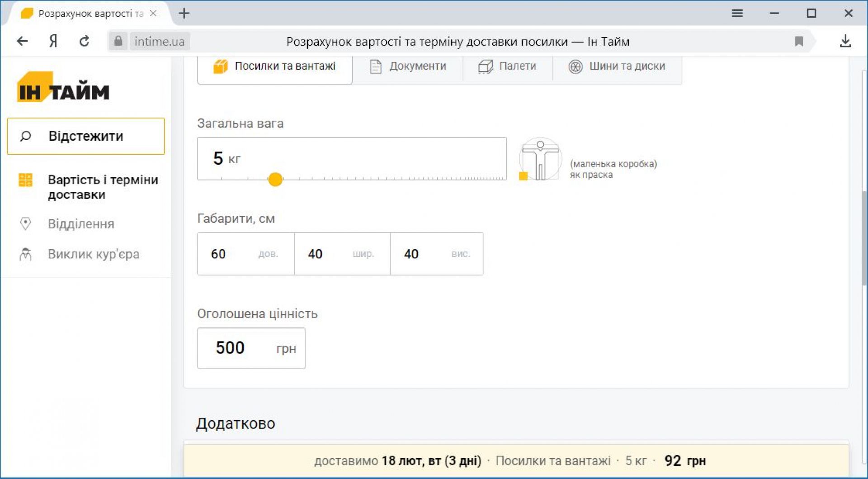Switch to the Документи tab
The image size is (868, 479).
pos(408,66)
